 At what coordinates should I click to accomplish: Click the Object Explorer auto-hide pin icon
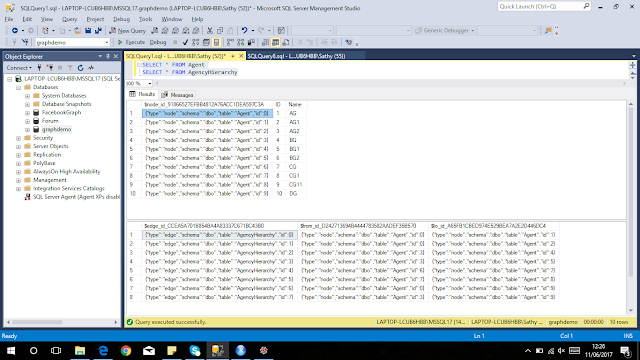coord(108,56)
